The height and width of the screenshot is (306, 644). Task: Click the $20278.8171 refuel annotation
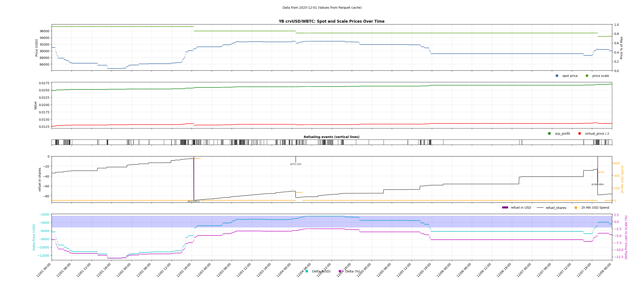point(194,201)
